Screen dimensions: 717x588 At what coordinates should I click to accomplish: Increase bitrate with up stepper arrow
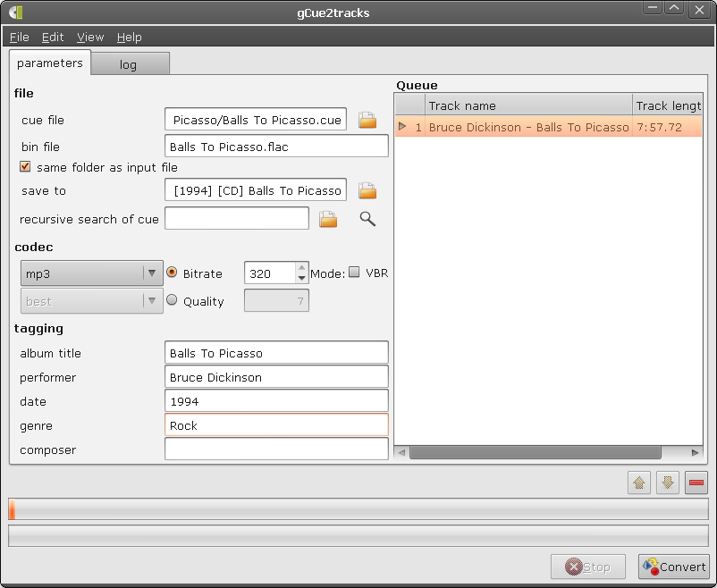(301, 268)
